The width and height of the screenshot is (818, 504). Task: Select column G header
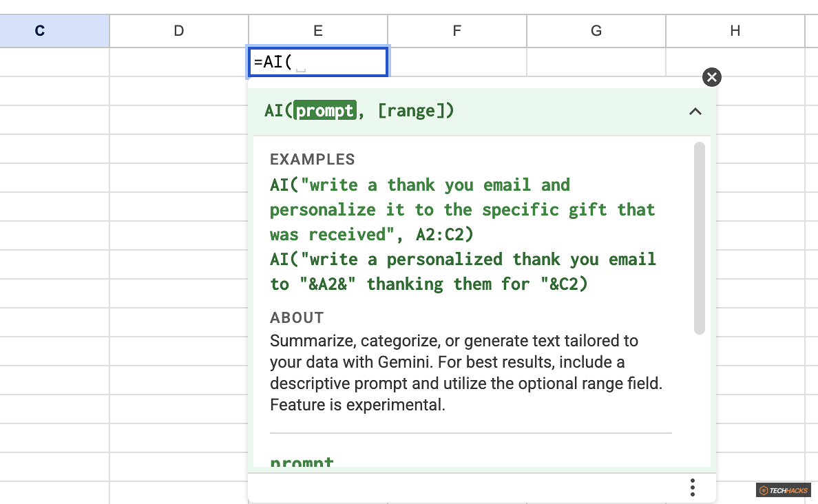[596, 30]
